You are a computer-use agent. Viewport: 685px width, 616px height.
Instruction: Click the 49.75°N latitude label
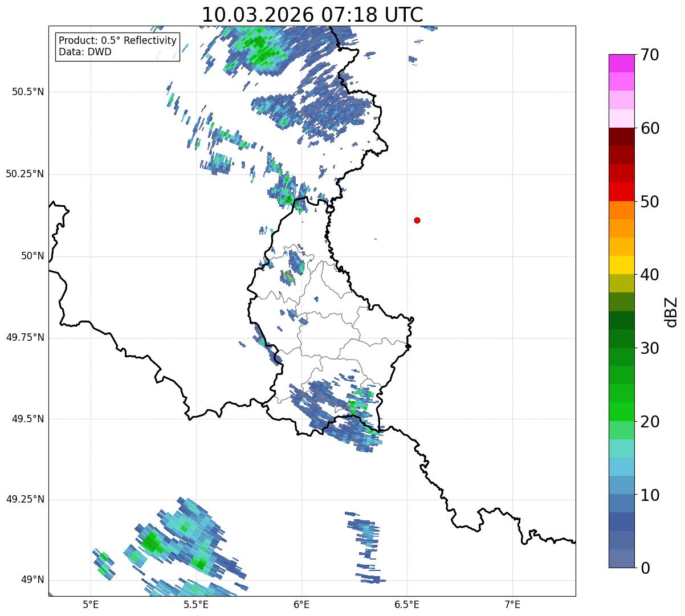25,337
